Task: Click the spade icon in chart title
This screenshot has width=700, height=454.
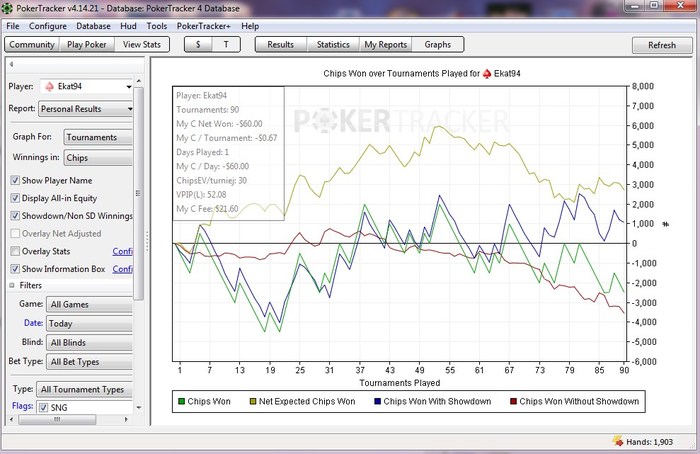Action: point(487,74)
